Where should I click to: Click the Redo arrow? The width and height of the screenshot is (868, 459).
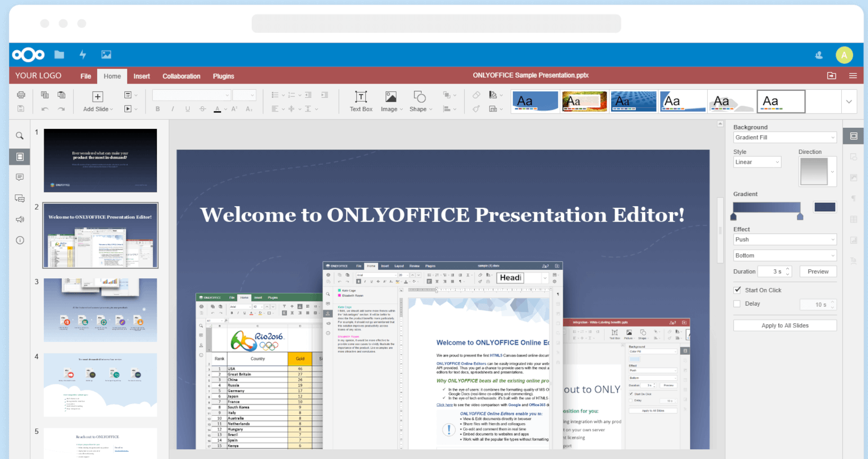tap(61, 109)
